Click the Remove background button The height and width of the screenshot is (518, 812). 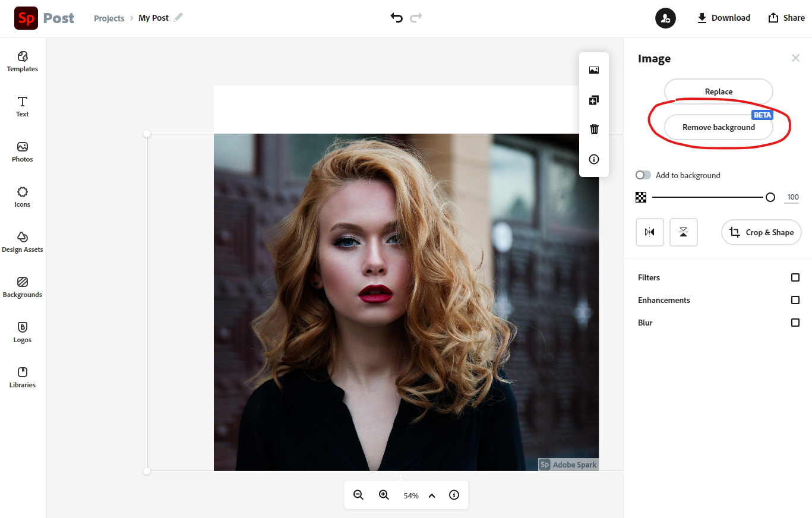pos(718,127)
